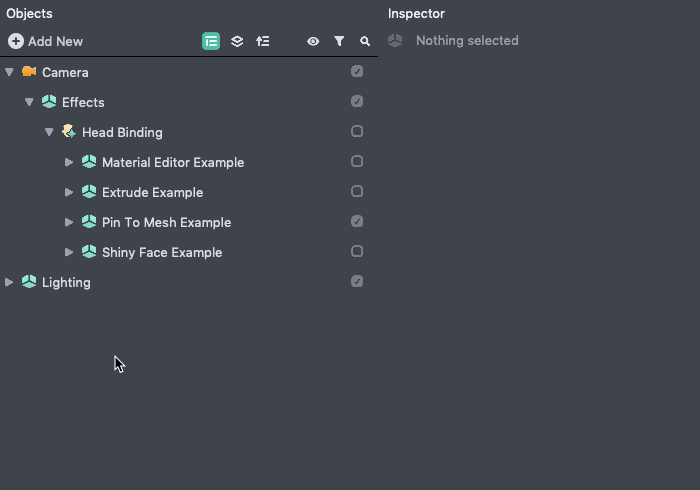
Task: Click the Lighting scene object icon
Action: click(x=29, y=282)
